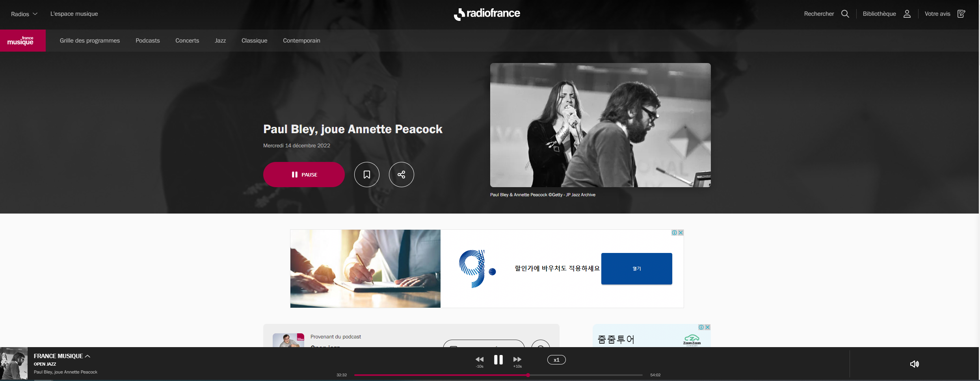980x381 pixels.
Task: Click the Korean ad text 할인가에 바우처도 적용하세요
Action: point(557,268)
